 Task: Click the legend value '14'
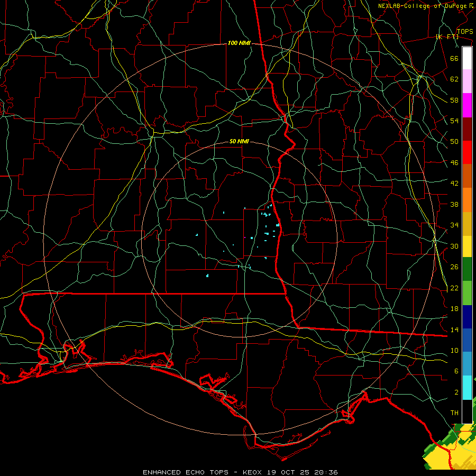[x=454, y=329]
